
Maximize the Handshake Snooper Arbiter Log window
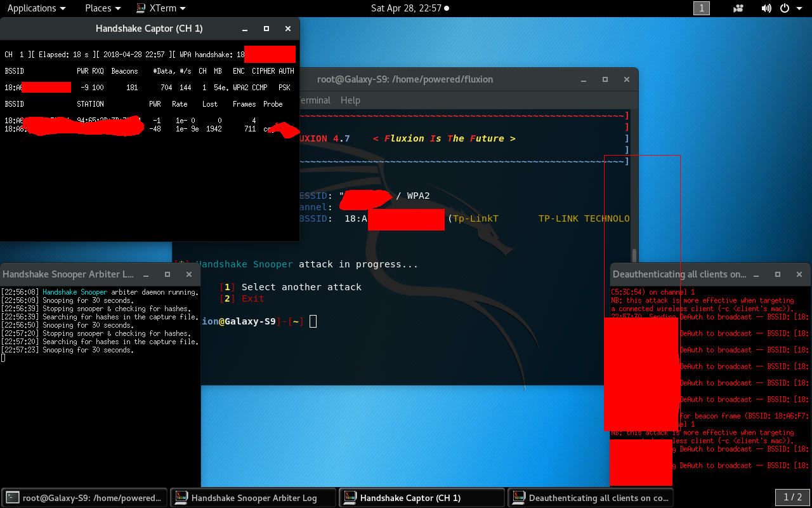167,274
